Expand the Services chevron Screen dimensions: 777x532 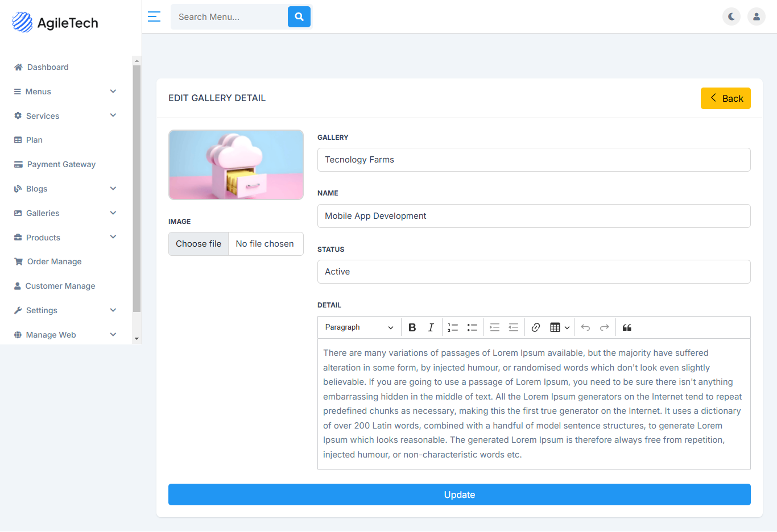(113, 115)
